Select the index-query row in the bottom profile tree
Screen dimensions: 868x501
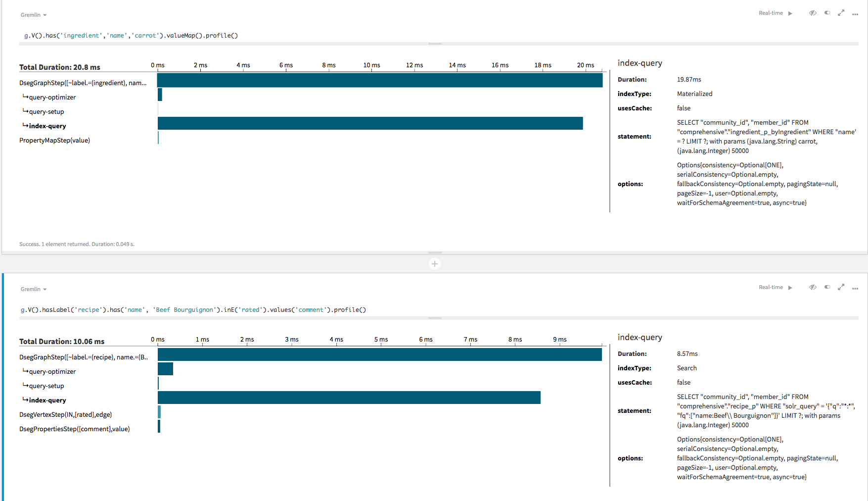(47, 400)
